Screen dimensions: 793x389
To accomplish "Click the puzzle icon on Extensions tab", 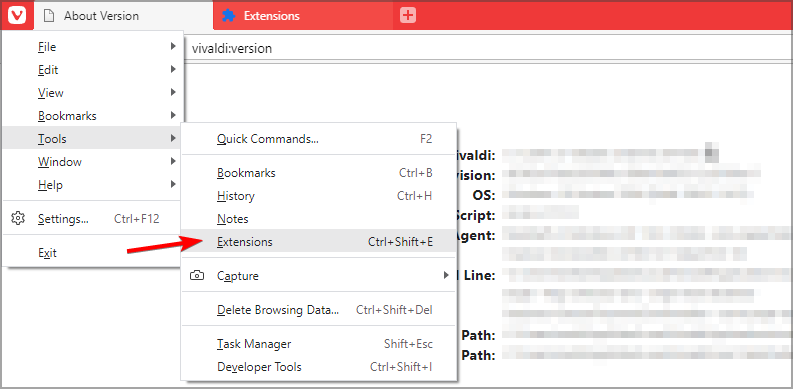I will (229, 16).
